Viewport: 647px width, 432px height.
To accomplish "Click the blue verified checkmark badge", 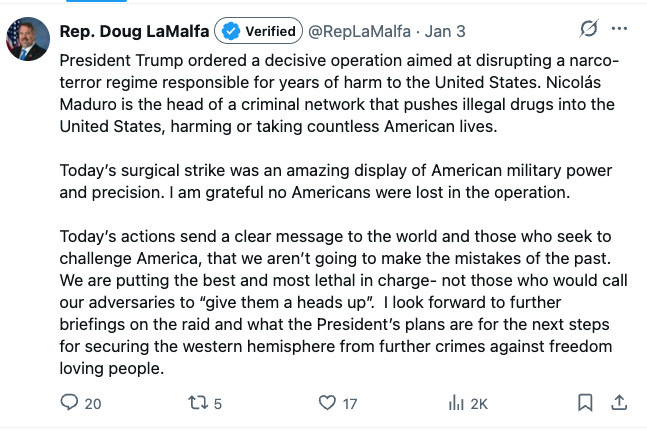I will [x=228, y=31].
